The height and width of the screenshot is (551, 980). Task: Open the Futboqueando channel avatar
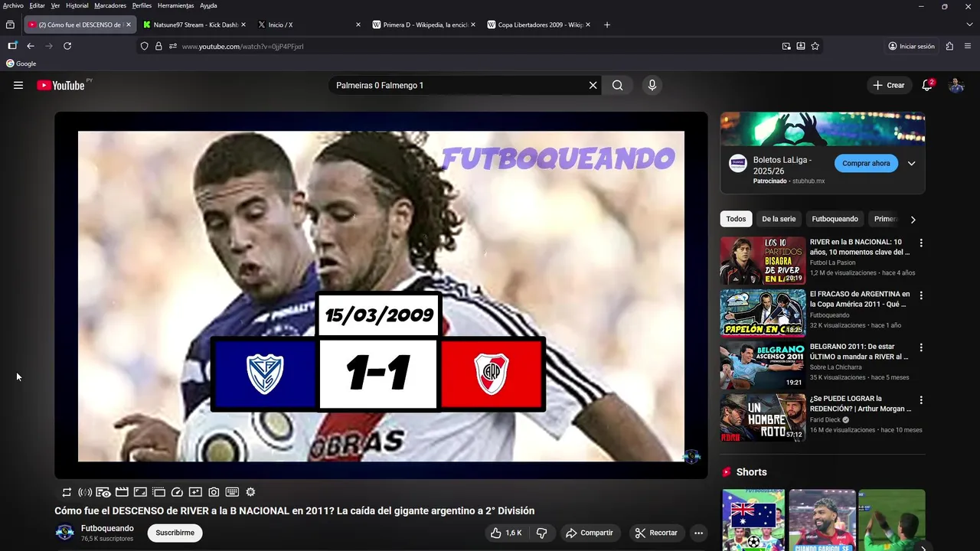tap(65, 532)
